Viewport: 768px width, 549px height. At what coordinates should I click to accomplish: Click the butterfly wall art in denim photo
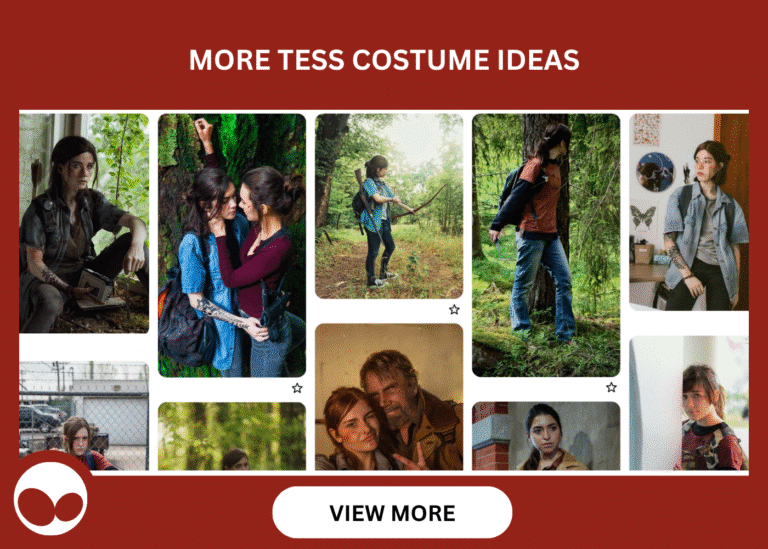(x=642, y=217)
